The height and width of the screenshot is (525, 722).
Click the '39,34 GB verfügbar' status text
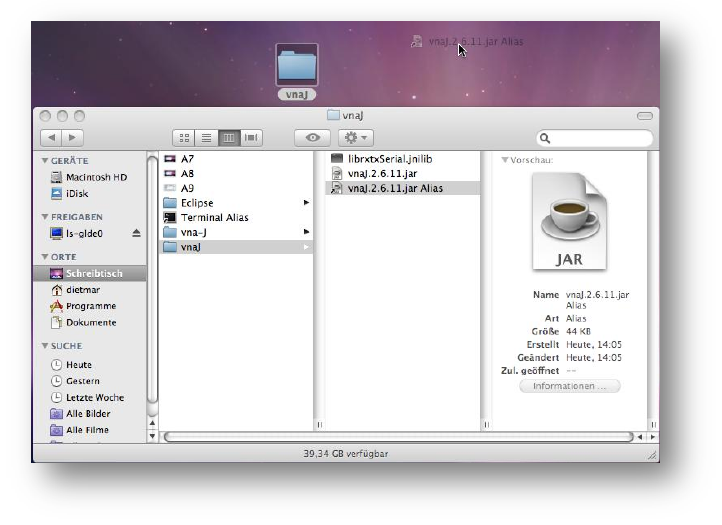tap(346, 454)
